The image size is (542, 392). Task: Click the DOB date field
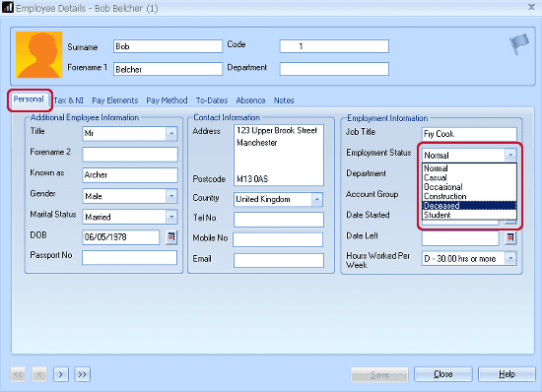pos(121,237)
